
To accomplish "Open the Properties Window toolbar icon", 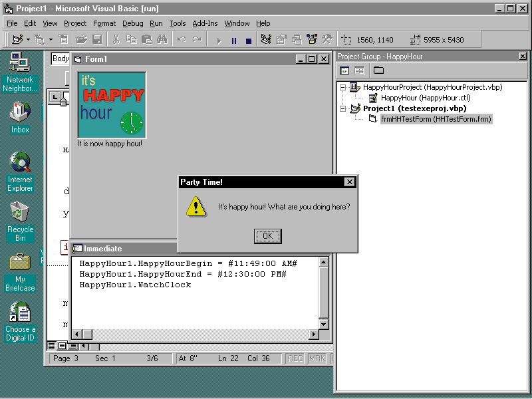I will tap(281, 40).
